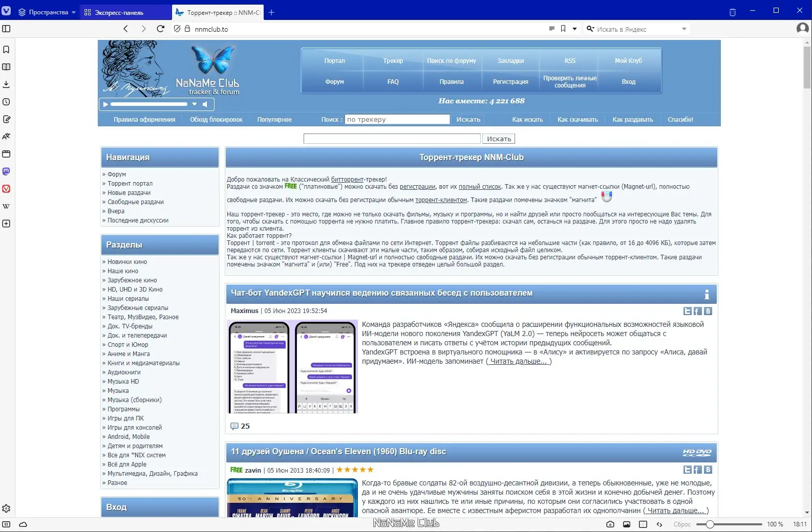Screen dimensions: 812x532
Task: Play the site audio player
Action: point(105,104)
